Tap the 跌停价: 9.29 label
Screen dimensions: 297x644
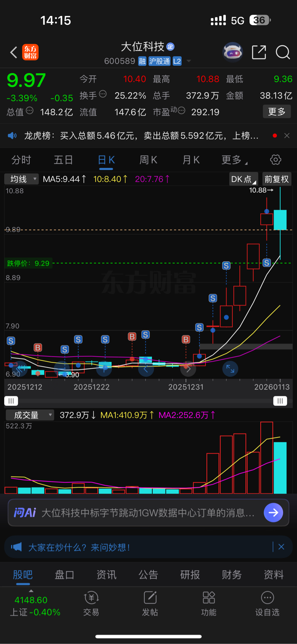pos(28,263)
